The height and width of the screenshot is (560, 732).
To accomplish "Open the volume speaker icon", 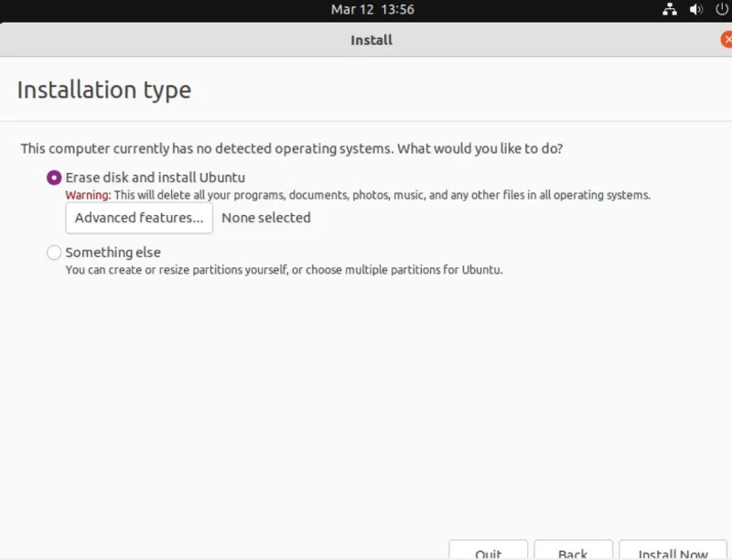I will coord(696,9).
